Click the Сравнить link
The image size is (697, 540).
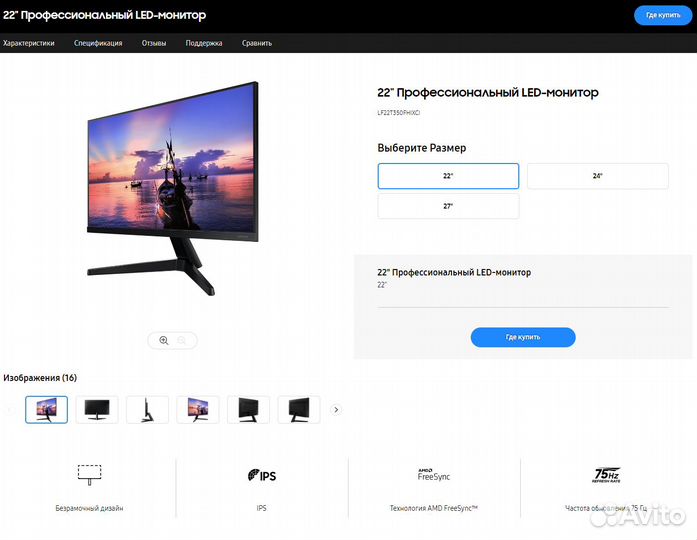(x=256, y=43)
